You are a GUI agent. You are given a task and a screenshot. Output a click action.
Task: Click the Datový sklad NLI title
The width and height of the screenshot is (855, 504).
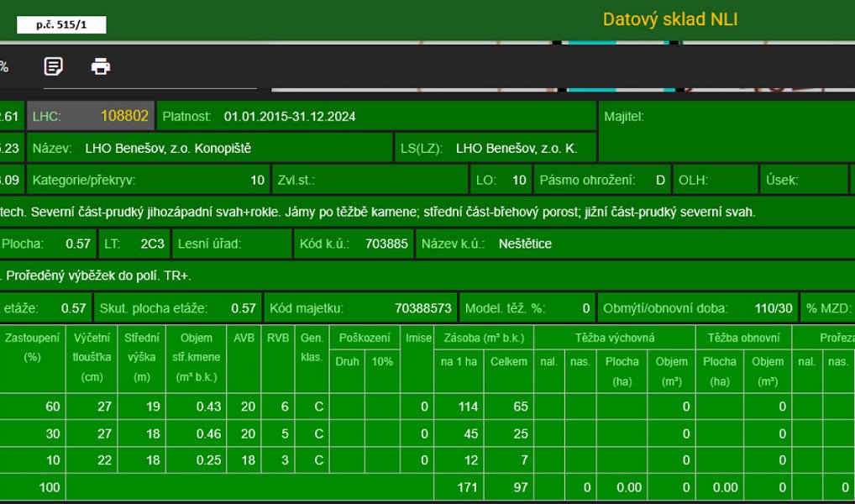pyautogui.click(x=670, y=19)
